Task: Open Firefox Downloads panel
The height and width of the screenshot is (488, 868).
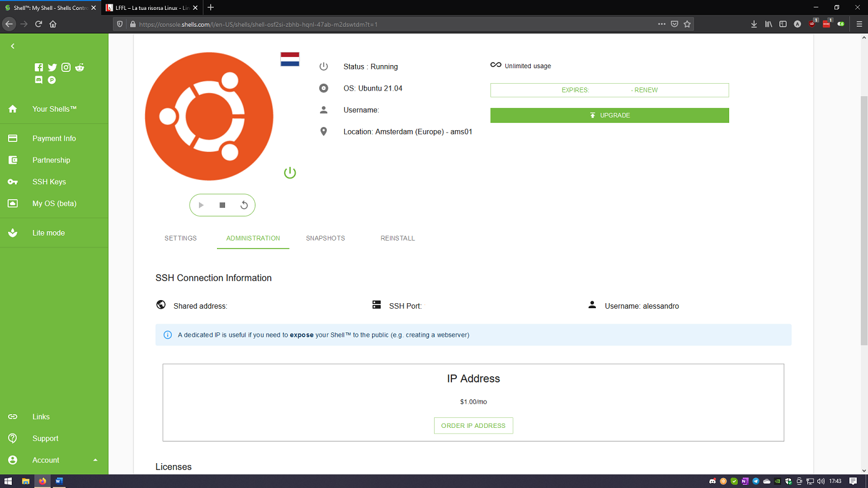Action: tap(754, 24)
